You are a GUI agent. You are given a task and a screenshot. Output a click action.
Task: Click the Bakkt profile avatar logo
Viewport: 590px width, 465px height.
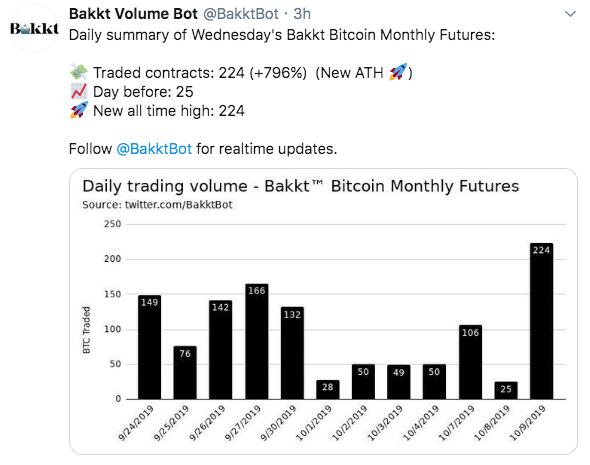pos(34,29)
